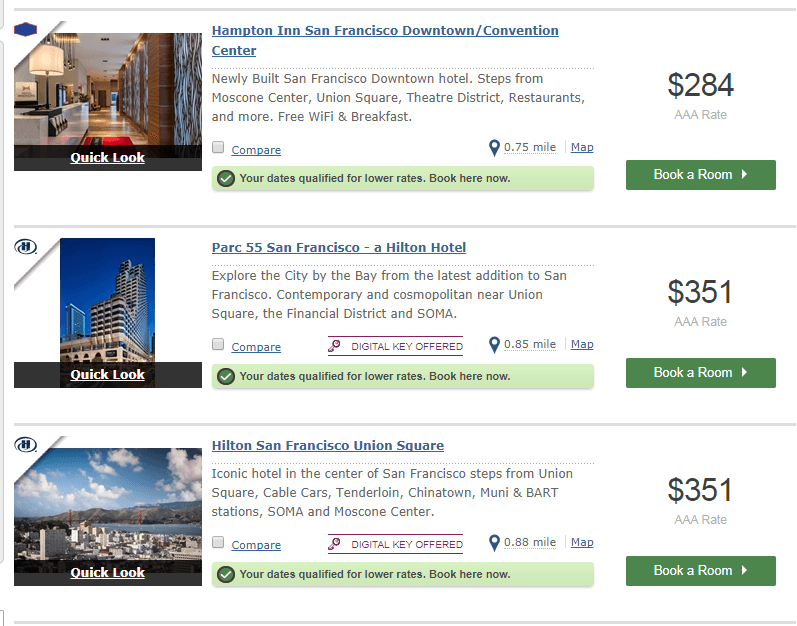797x626 pixels.
Task: Click the location pin next to 0.88 mile
Action: tap(494, 543)
